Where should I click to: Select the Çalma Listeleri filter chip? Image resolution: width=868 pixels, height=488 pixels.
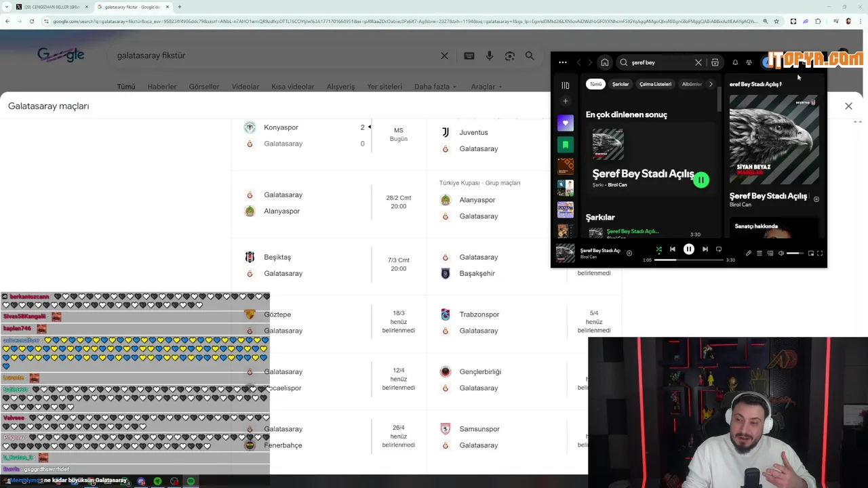click(x=655, y=84)
